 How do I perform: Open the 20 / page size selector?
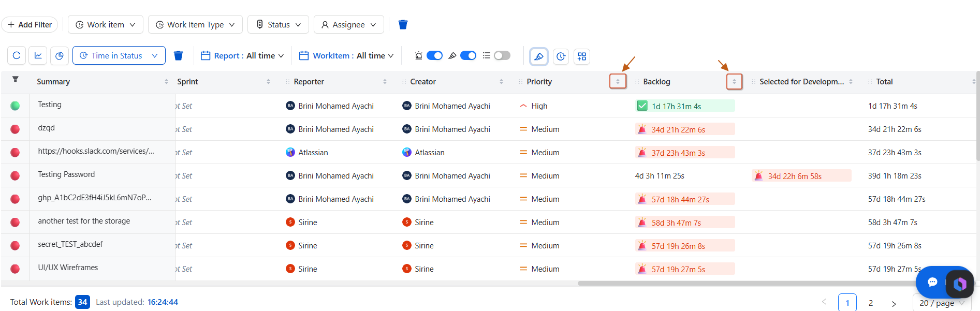[x=942, y=303]
